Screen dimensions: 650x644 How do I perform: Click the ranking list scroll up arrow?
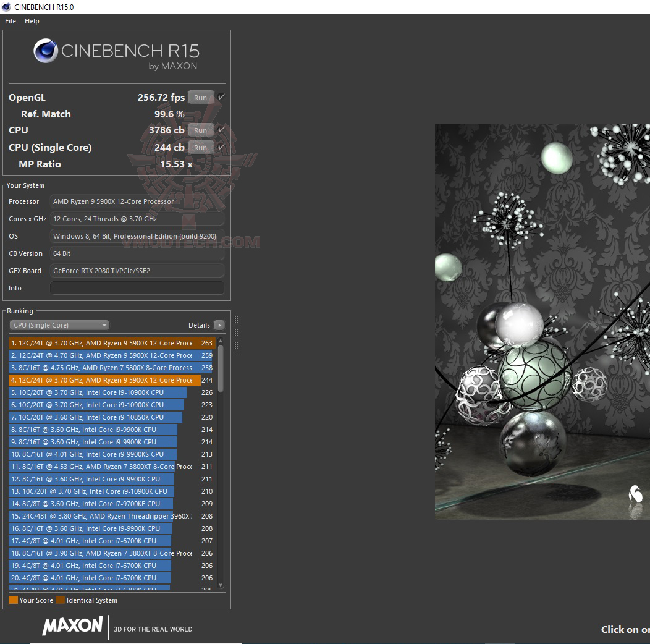221,341
